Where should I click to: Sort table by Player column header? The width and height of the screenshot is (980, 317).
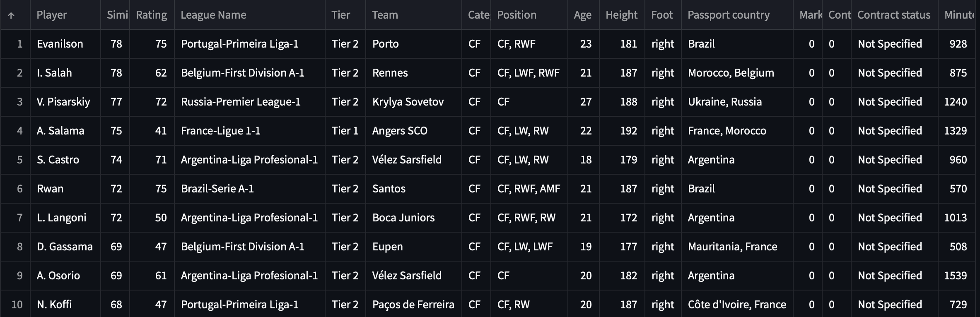click(52, 15)
